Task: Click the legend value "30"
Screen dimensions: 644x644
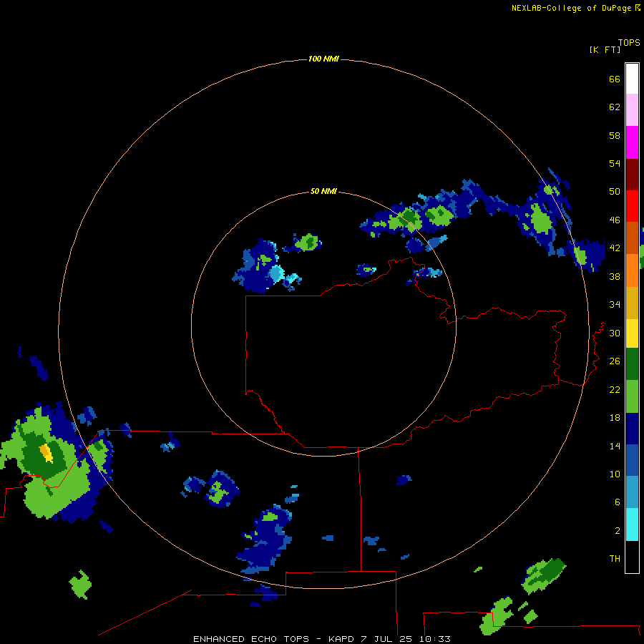Action: [615, 333]
